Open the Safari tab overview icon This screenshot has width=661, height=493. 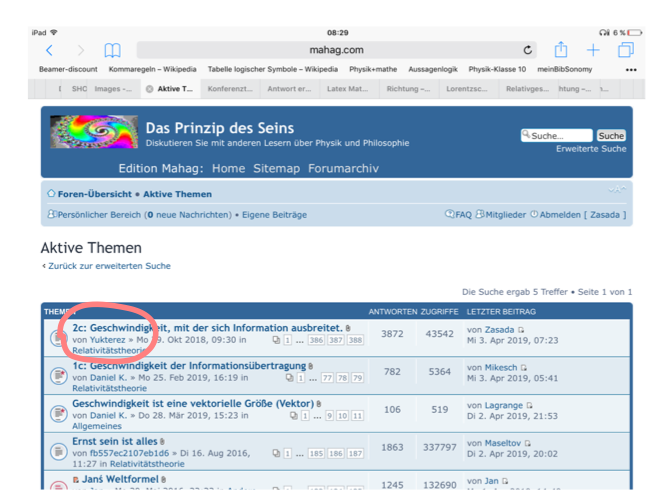tap(626, 50)
